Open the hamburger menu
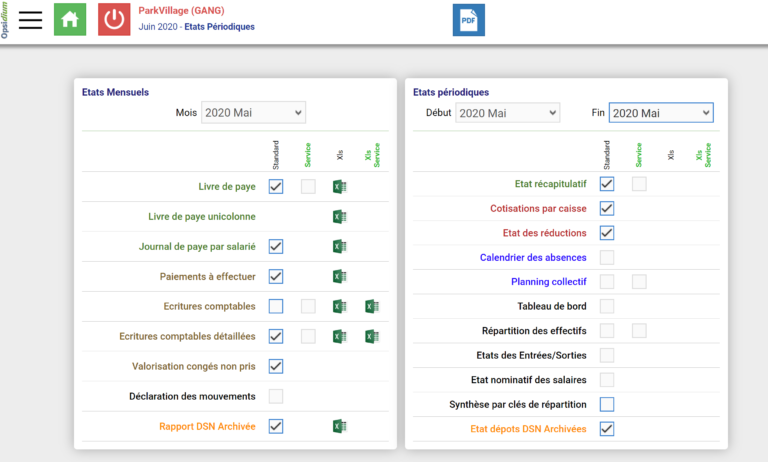Image resolution: width=768 pixels, height=462 pixels. pyautogui.click(x=30, y=20)
